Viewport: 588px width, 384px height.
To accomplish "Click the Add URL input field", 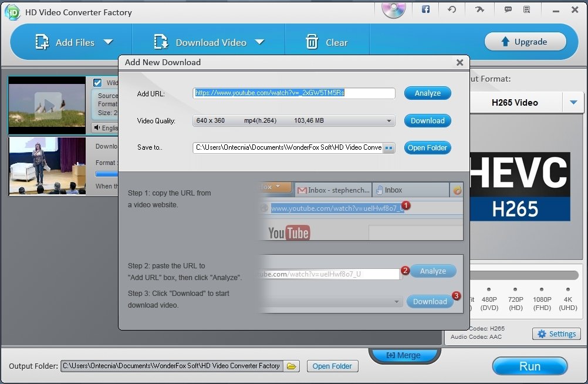I will 294,93.
